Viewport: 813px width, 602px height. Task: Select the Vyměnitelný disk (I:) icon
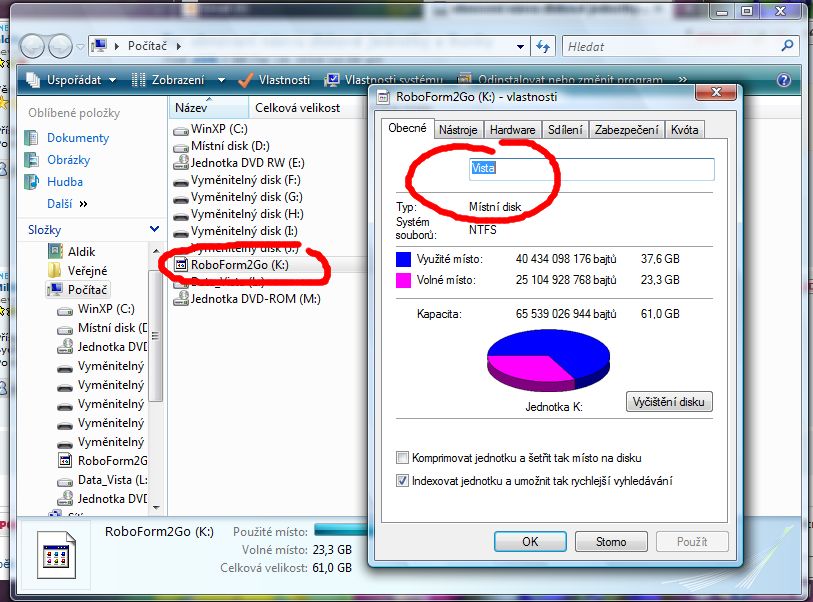[180, 233]
